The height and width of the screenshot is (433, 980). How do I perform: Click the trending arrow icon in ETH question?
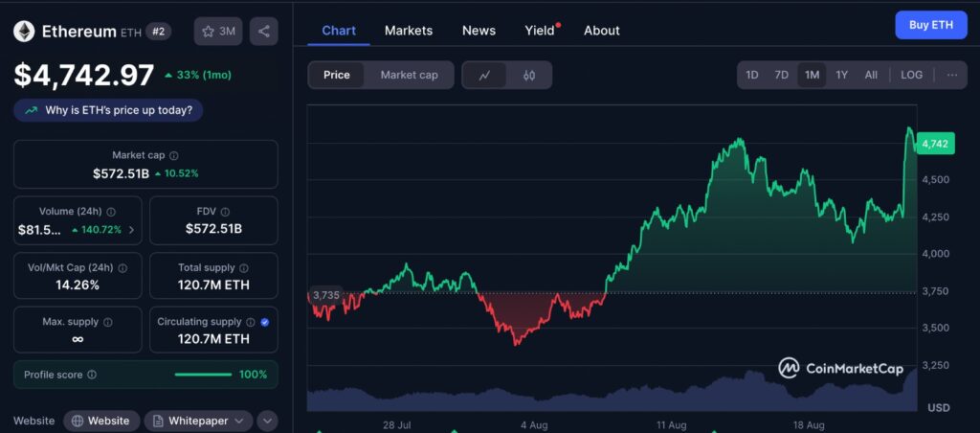click(31, 111)
